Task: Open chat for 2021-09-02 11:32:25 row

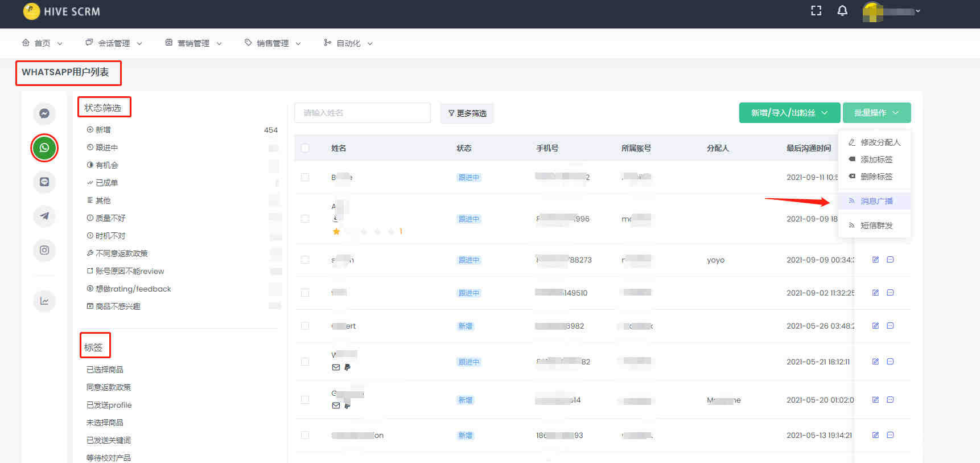Action: 891,293
